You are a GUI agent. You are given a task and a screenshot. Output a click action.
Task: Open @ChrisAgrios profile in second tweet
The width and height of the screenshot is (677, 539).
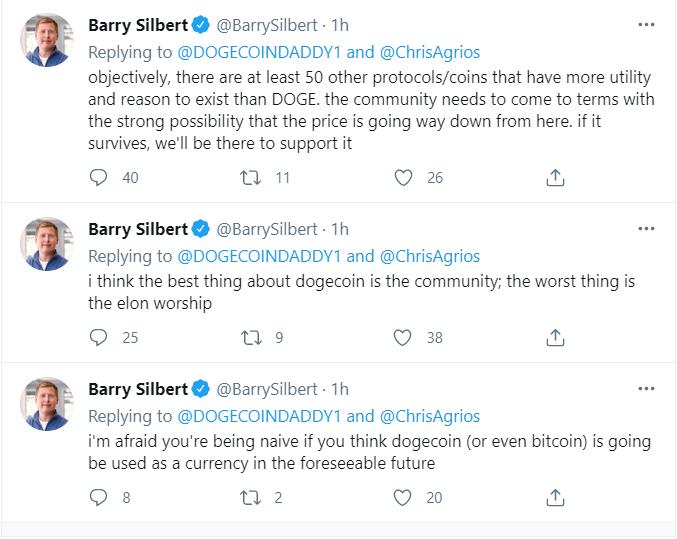coord(430,256)
